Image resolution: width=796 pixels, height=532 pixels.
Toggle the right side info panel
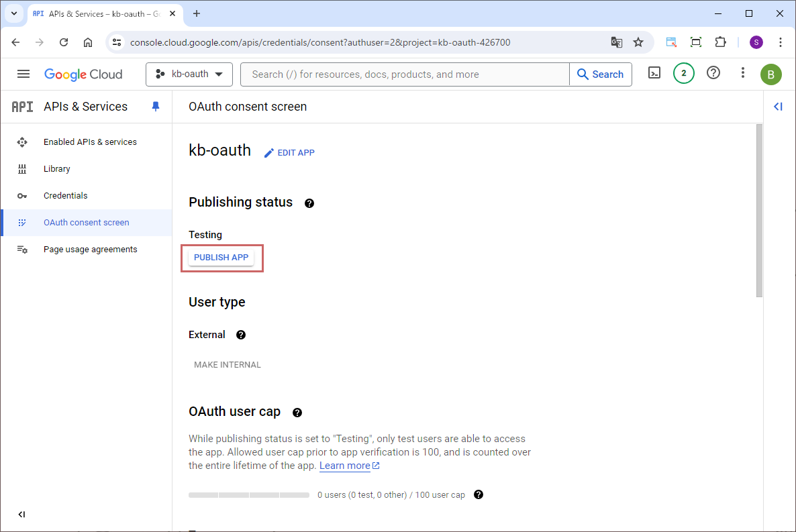(779, 107)
